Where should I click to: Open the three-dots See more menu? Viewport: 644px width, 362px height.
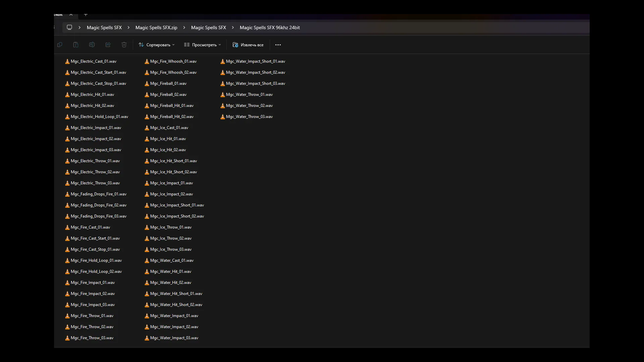click(x=278, y=45)
